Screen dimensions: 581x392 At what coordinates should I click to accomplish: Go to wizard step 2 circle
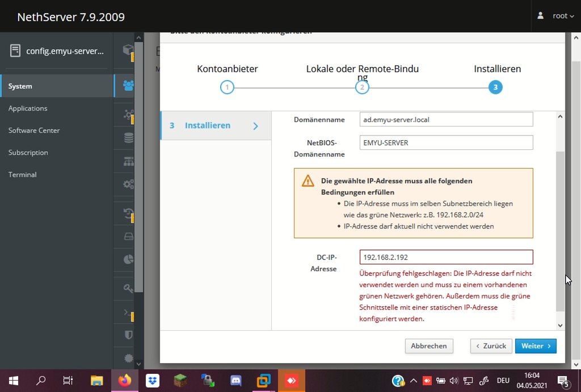(x=362, y=87)
